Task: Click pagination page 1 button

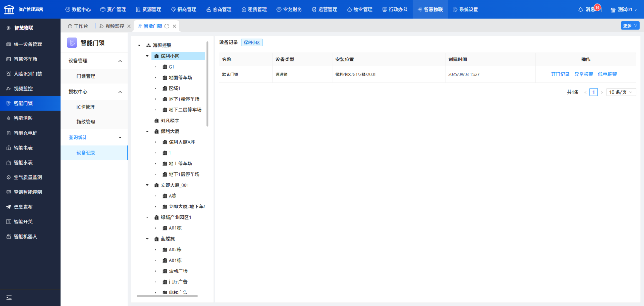Action: tap(593, 92)
